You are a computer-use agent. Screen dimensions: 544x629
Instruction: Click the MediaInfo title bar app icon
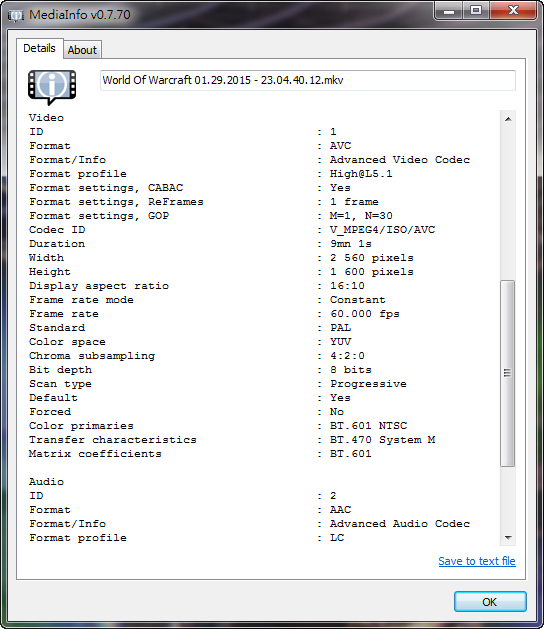click(x=16, y=16)
